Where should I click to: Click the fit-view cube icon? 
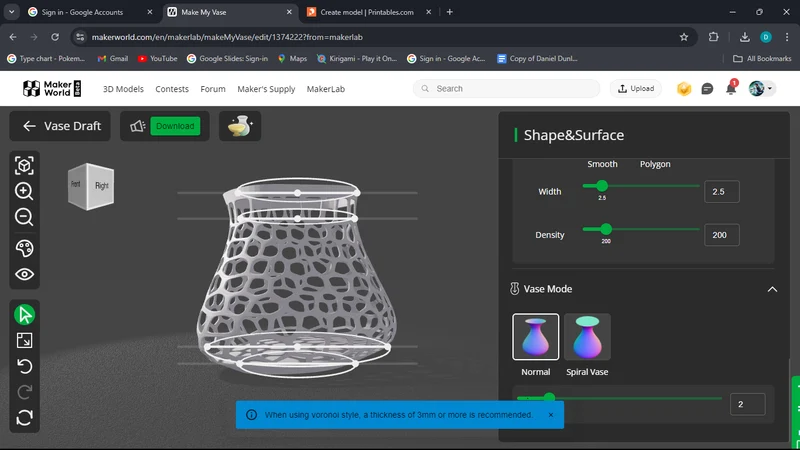click(24, 165)
